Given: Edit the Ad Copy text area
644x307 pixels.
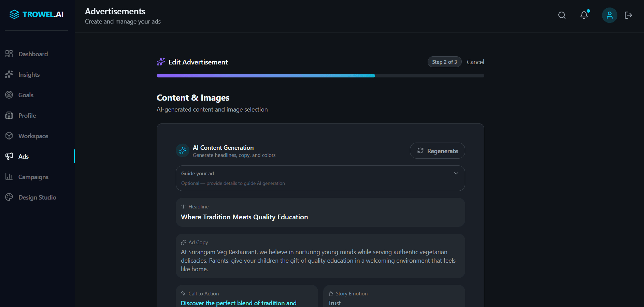Looking at the screenshot, I should click(320, 256).
